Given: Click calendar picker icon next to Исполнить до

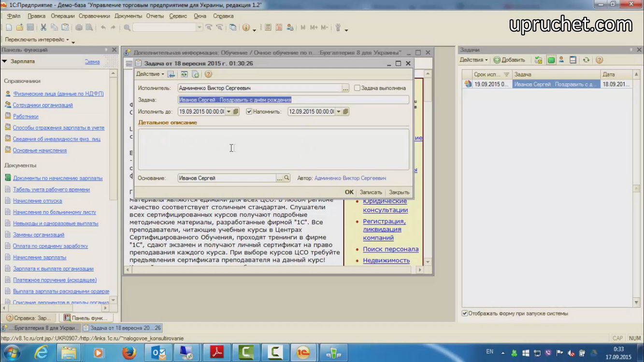Looking at the screenshot, I should pyautogui.click(x=236, y=111).
